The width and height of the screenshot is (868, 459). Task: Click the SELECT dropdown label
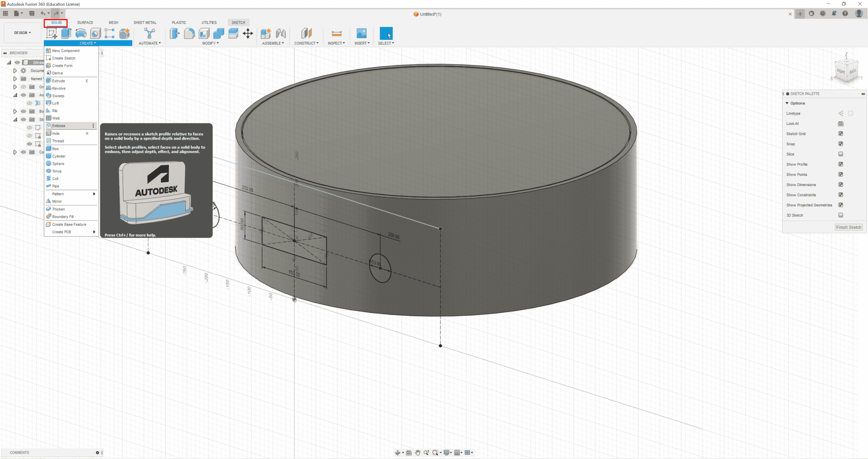[386, 43]
